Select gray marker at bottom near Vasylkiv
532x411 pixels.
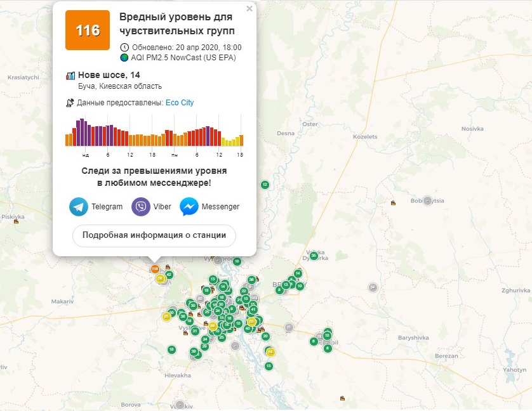click(180, 405)
